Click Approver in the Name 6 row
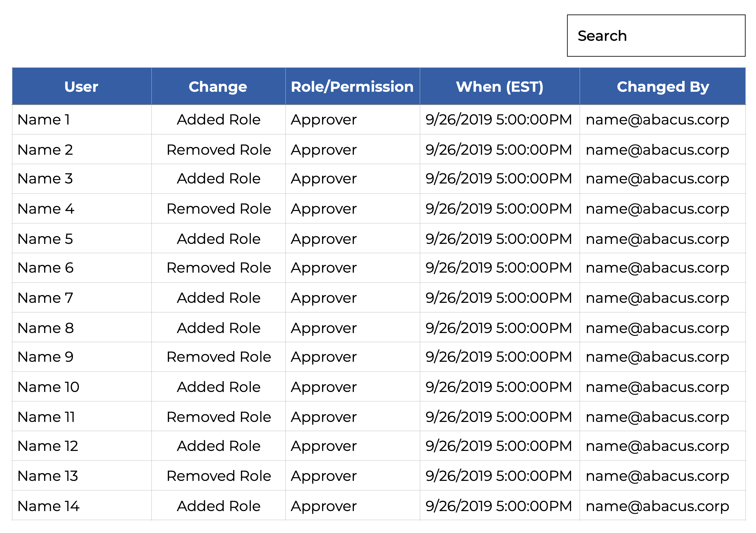 click(324, 268)
